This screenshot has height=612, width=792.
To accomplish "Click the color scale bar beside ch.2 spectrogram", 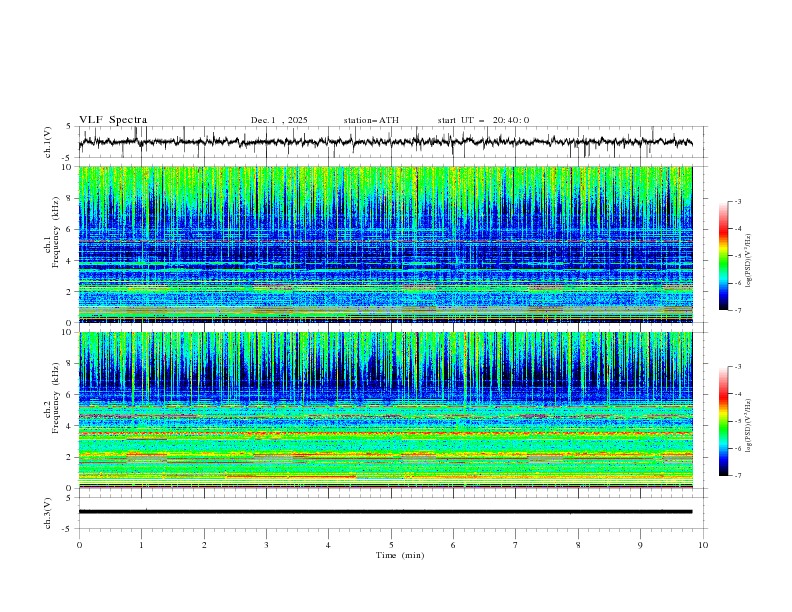I will [723, 421].
